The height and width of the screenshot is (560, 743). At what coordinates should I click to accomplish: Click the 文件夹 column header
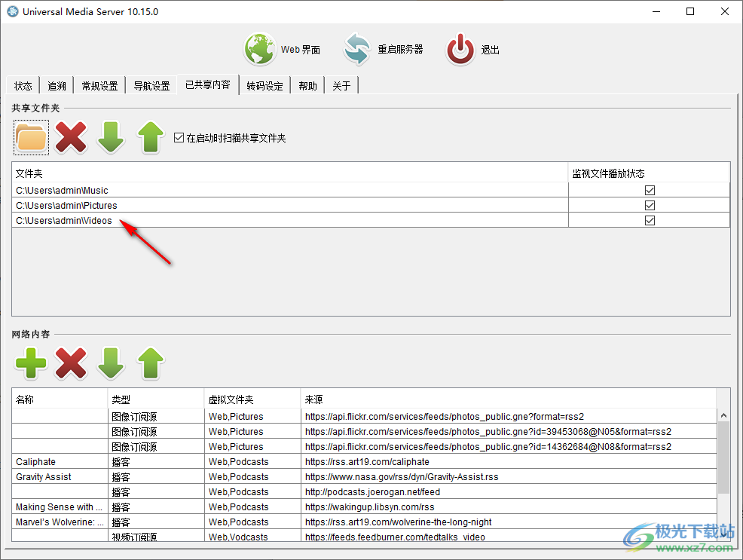coord(290,173)
